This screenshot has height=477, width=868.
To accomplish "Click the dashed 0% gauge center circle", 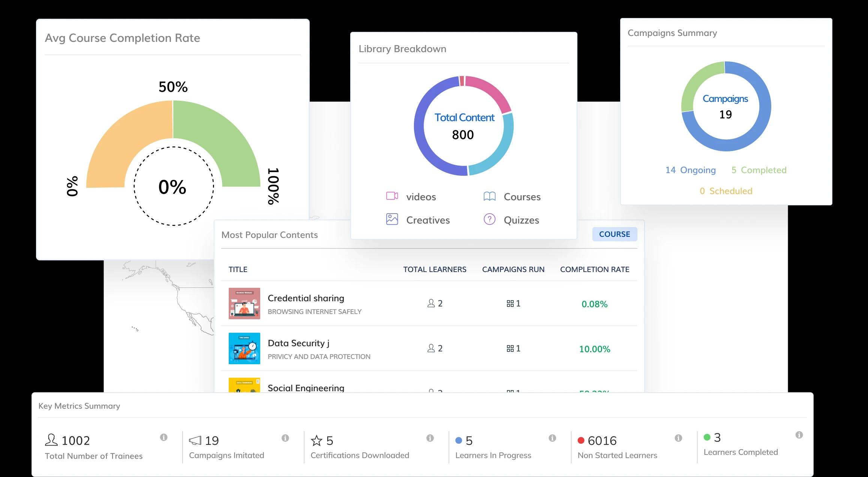I will [x=174, y=186].
